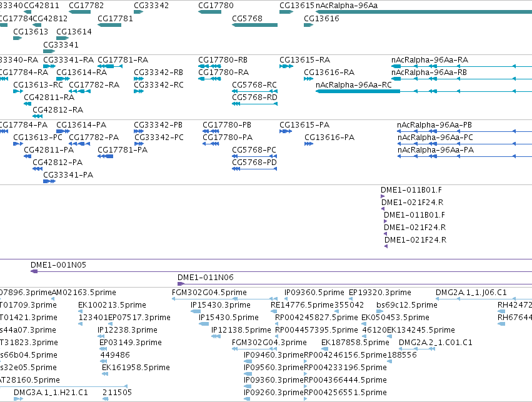The height and width of the screenshot is (402, 532).
Task: Select transcript CG33342-RC
Action: pos(158,85)
